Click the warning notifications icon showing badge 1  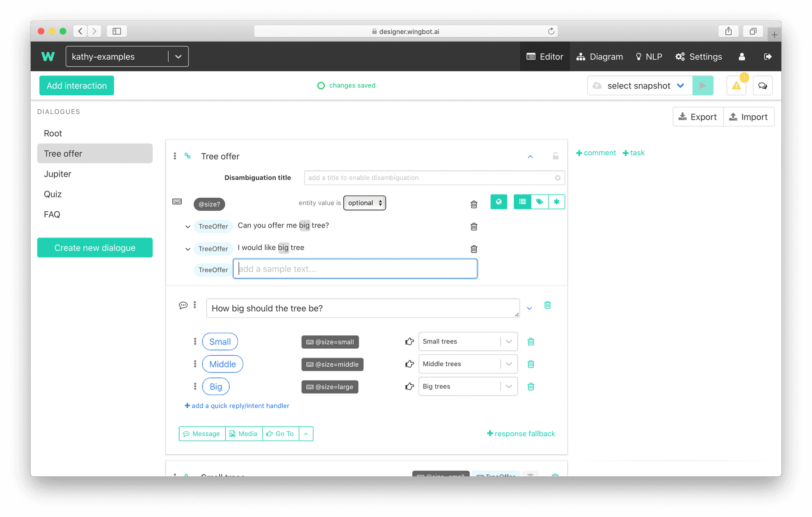736,85
